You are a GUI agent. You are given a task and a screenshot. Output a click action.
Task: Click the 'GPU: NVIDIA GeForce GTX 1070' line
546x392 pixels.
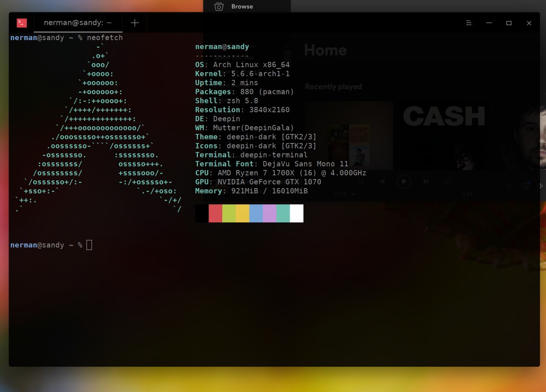point(258,181)
